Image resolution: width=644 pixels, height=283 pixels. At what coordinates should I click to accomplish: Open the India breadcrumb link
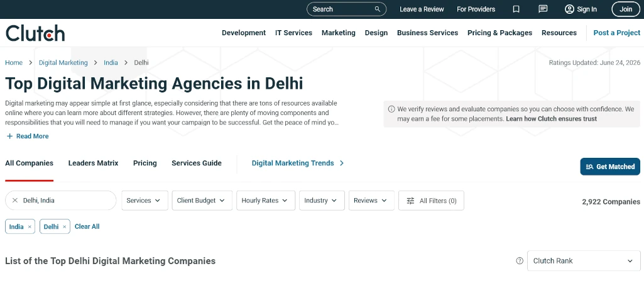111,63
